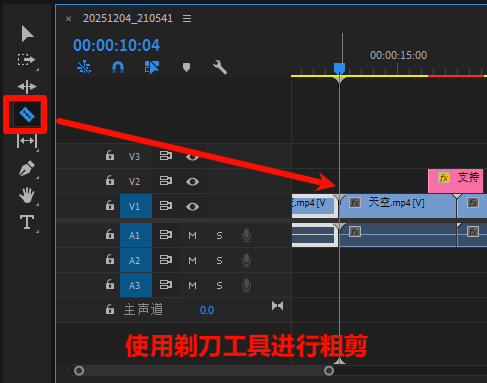The image size is (487, 383).
Task: Click the horizontal zoom scrollbar bar
Action: (204, 371)
